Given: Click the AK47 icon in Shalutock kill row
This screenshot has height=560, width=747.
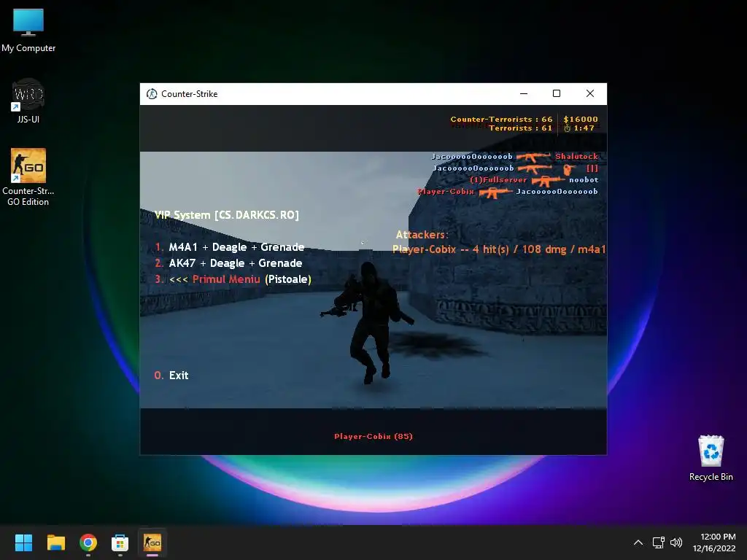Looking at the screenshot, I should coord(533,157).
